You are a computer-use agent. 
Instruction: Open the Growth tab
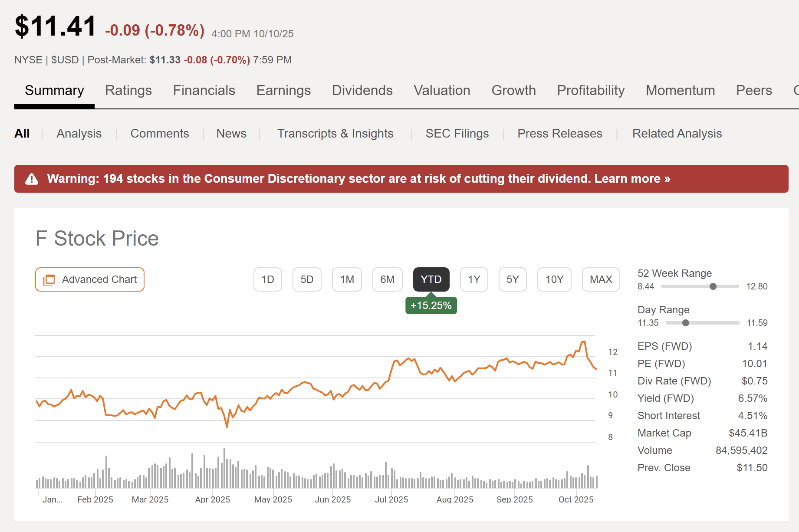pos(513,90)
